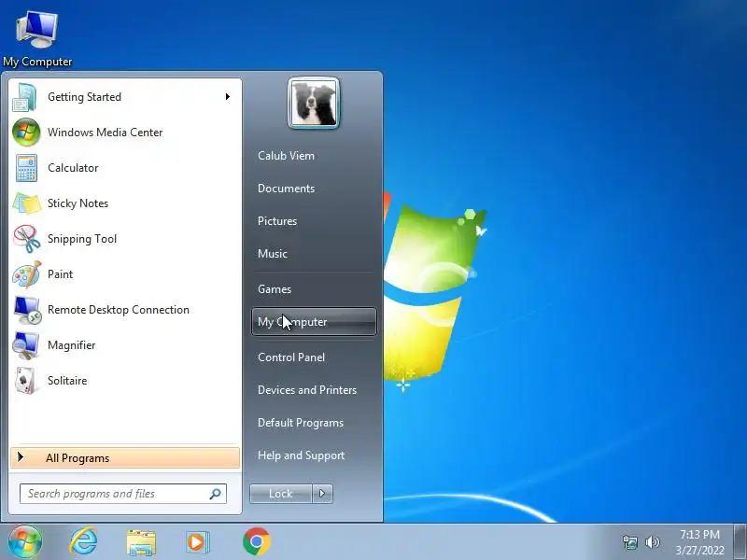Open Pictures from Start menu
The image size is (747, 560).
tap(277, 221)
